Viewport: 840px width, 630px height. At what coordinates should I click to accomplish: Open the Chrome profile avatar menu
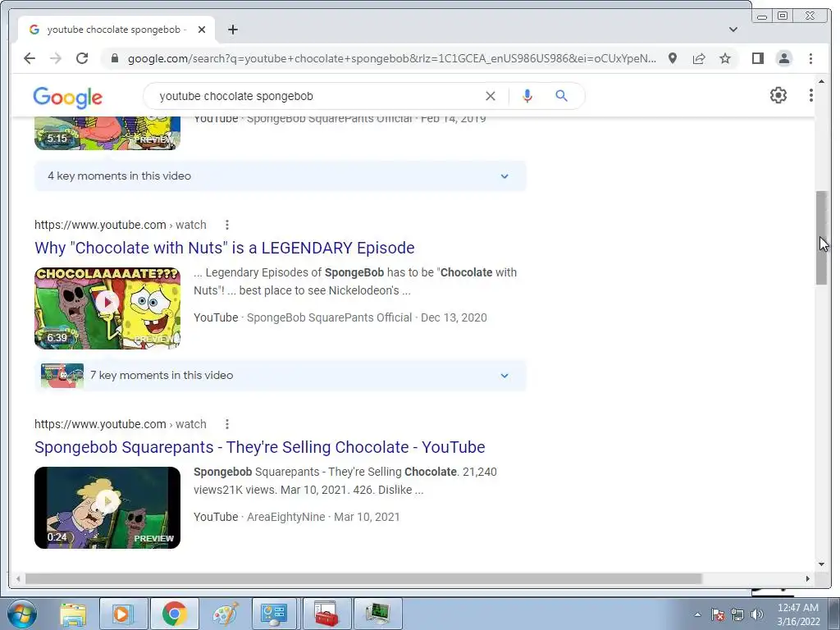click(783, 58)
